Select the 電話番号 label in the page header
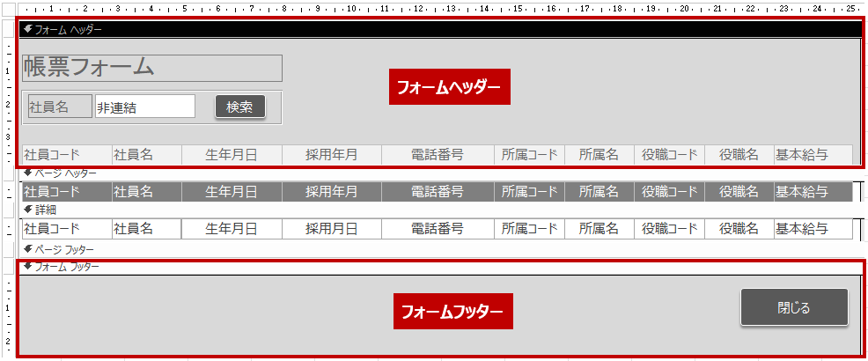This screenshot has width=868, height=361. click(438, 191)
